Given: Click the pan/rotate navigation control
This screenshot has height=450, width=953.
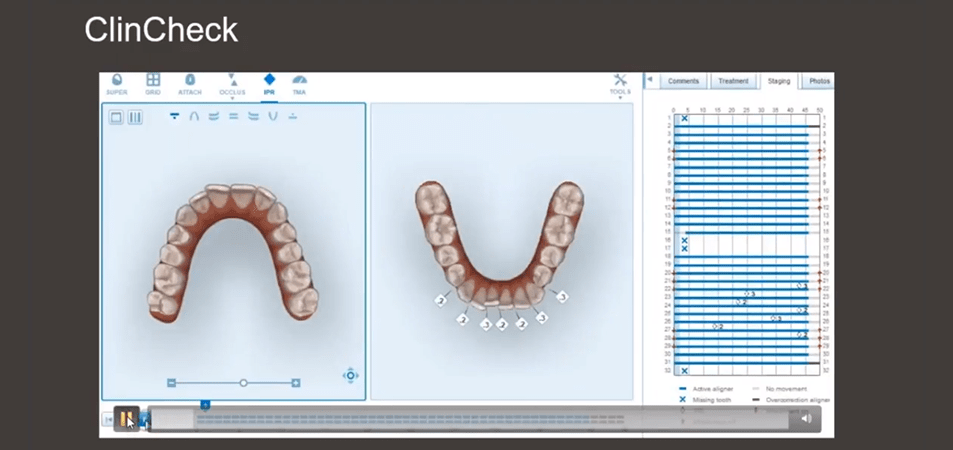Looking at the screenshot, I should [351, 375].
